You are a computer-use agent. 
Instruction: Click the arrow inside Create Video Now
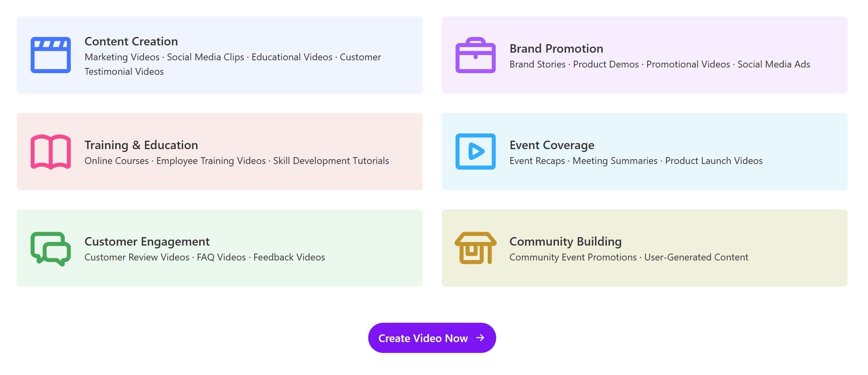pos(480,338)
